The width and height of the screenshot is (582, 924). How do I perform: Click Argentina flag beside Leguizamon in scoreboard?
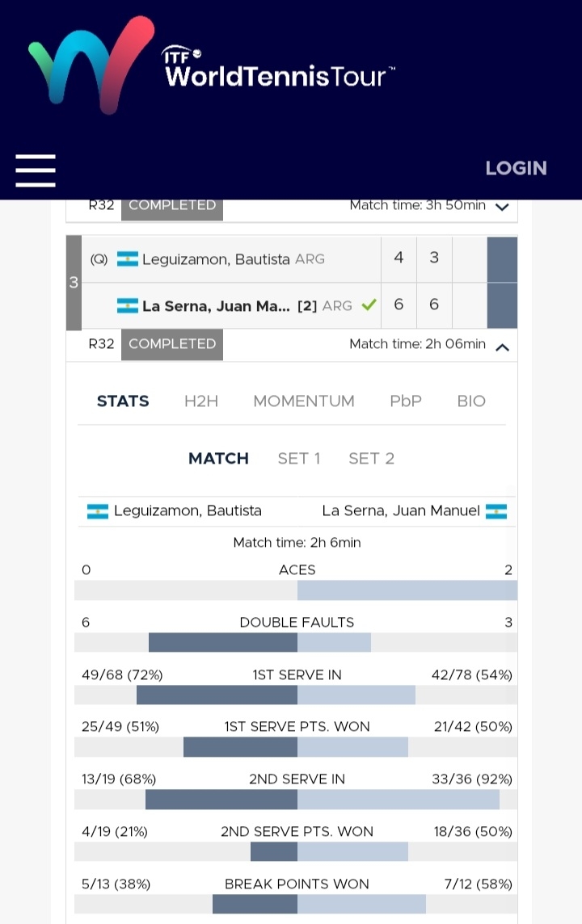[x=128, y=259]
